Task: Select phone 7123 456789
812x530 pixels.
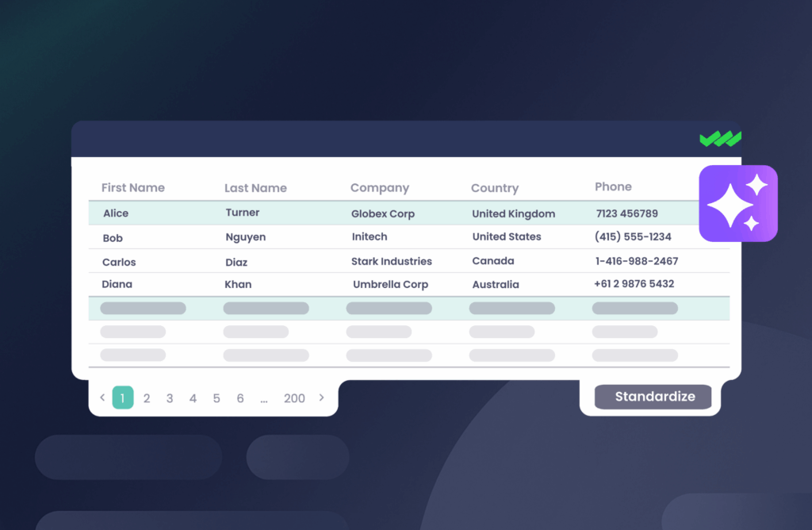Action: pyautogui.click(x=626, y=213)
